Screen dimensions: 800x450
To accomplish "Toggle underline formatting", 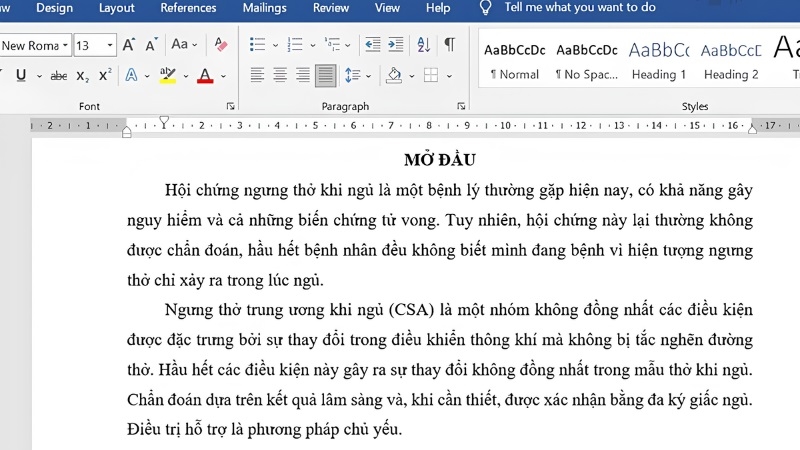I will pos(21,76).
